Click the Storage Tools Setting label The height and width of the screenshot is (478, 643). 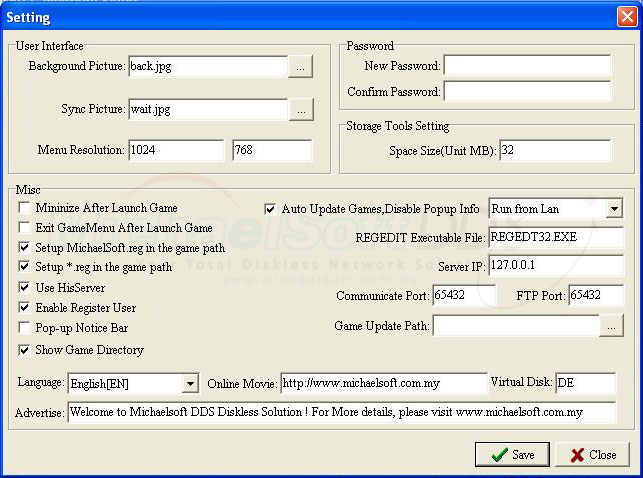point(397,125)
